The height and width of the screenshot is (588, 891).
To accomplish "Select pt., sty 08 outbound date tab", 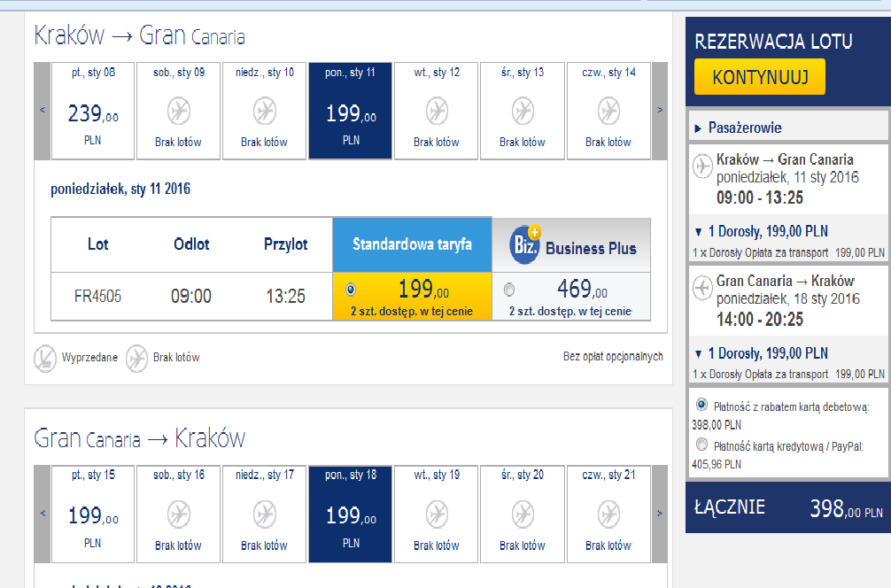I will click(x=93, y=111).
